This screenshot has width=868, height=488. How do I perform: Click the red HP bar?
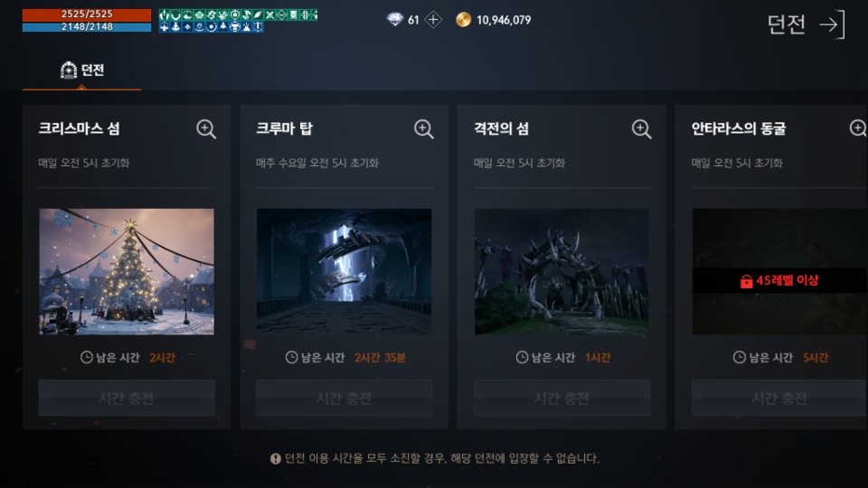[x=87, y=14]
